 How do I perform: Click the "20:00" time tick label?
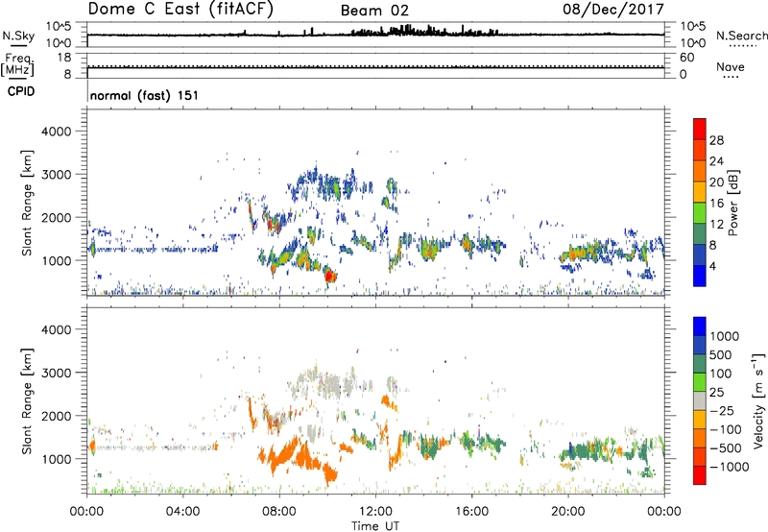(x=567, y=512)
